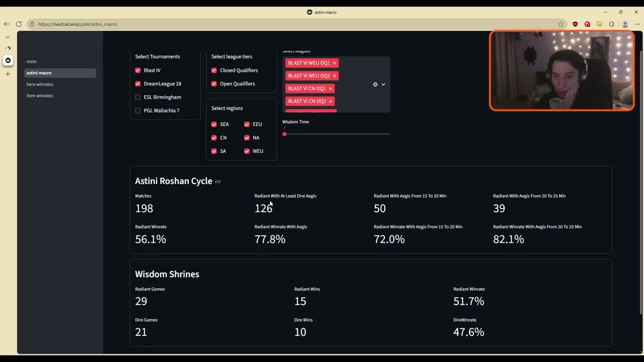Check the PGL Wallachia 7 tournament
Screen dimensions: 644x362
click(138, 111)
